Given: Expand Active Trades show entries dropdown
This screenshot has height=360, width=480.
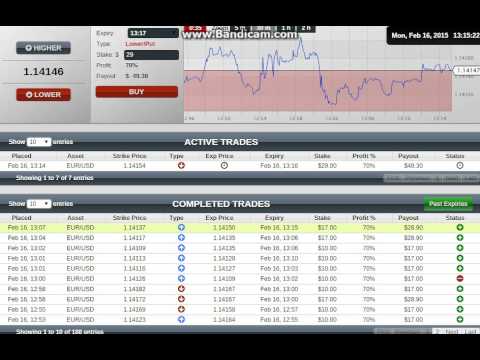Looking at the screenshot, I should (x=39, y=142).
